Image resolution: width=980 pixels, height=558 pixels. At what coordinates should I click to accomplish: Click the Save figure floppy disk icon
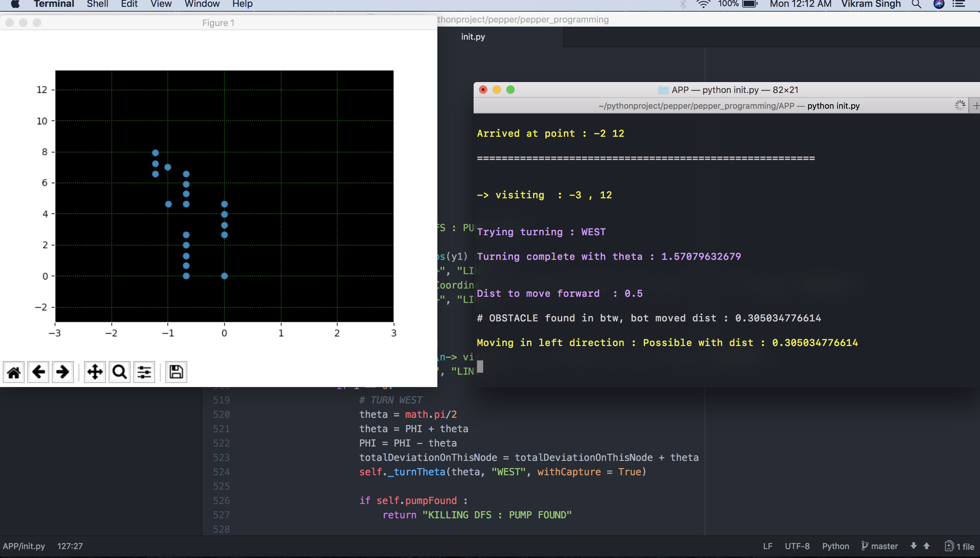176,372
